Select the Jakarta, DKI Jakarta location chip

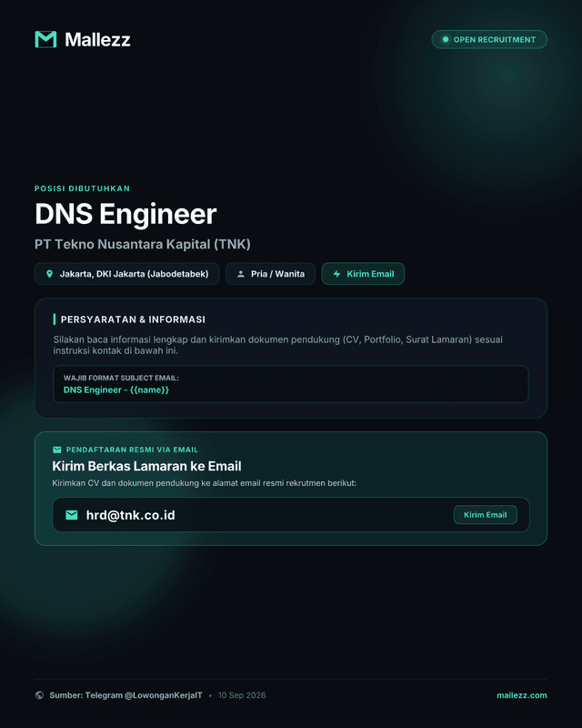[x=126, y=274]
